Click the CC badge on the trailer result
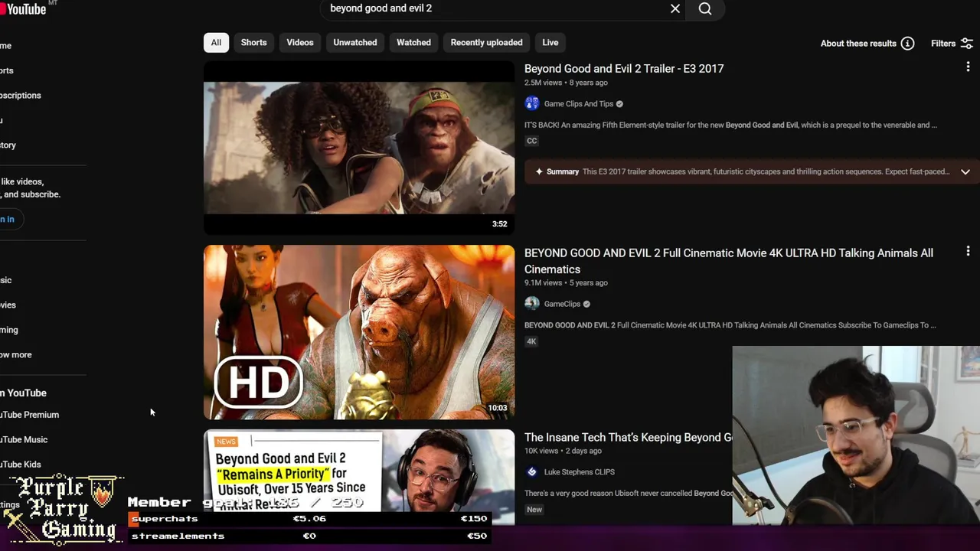980x551 pixels. (x=531, y=141)
